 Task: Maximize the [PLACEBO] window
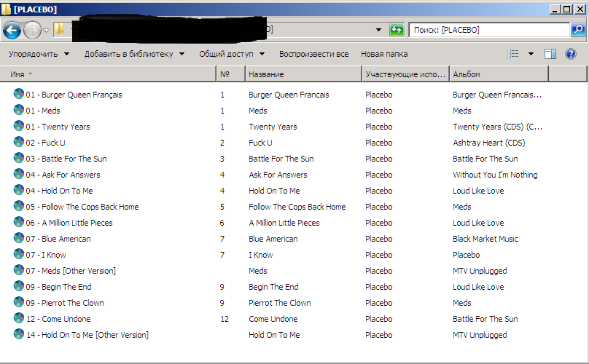(x=567, y=9)
